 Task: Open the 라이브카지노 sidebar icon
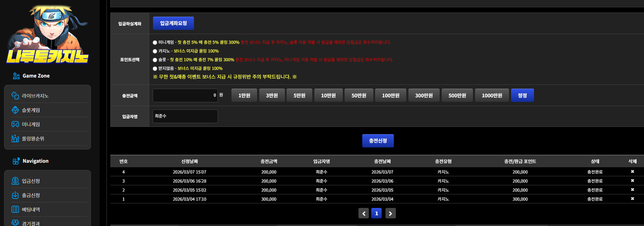[x=15, y=96]
